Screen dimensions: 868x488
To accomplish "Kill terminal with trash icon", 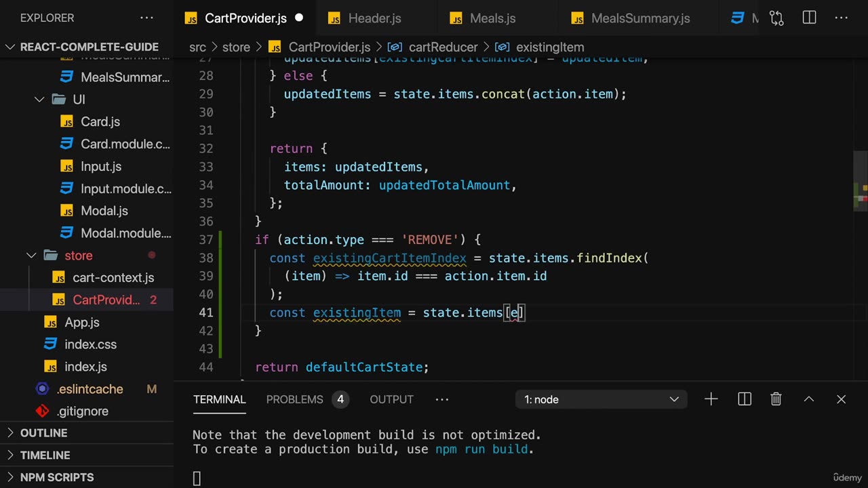I will (x=776, y=399).
